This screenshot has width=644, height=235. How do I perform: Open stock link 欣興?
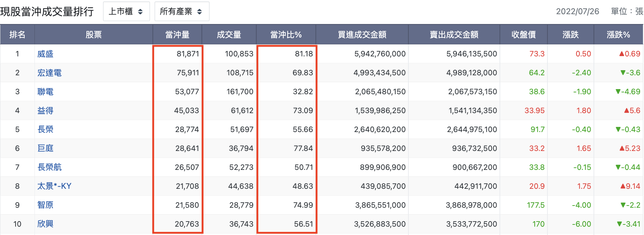click(45, 224)
